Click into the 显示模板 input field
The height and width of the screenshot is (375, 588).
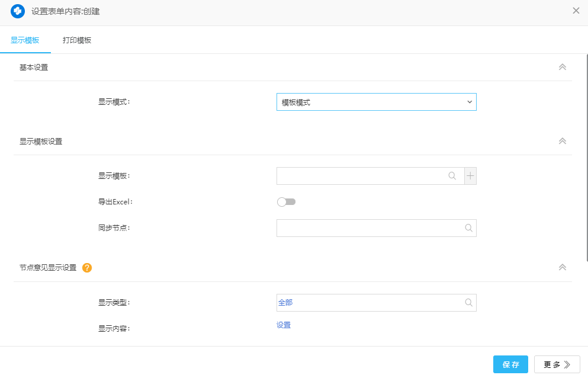361,176
